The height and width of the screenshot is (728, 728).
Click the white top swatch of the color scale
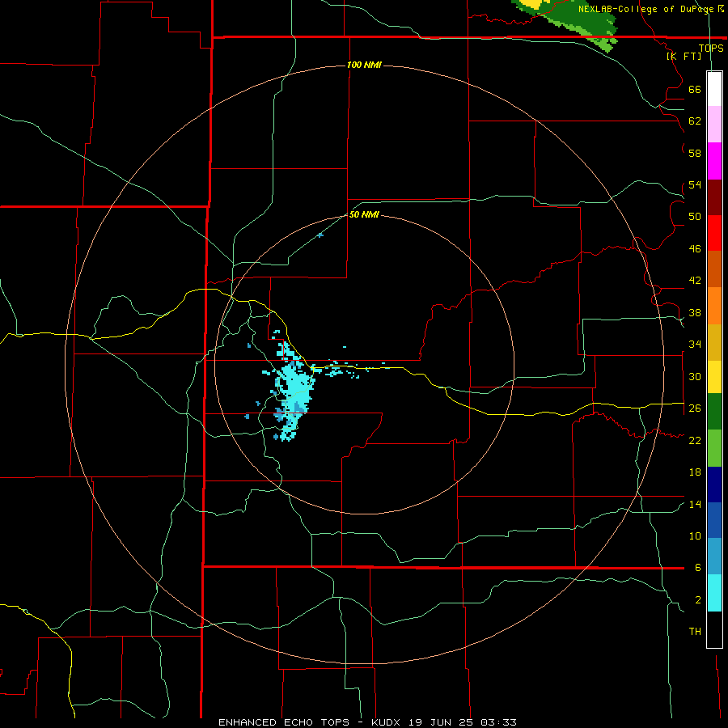pyautogui.click(x=714, y=89)
